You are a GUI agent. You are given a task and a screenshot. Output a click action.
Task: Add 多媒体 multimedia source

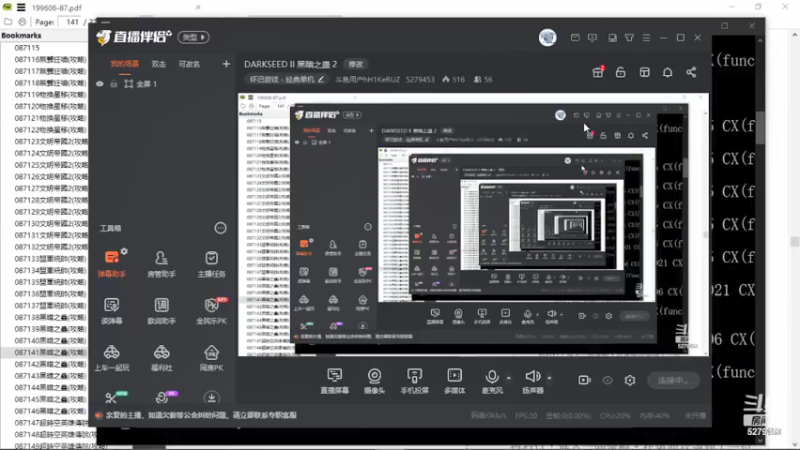click(x=455, y=381)
